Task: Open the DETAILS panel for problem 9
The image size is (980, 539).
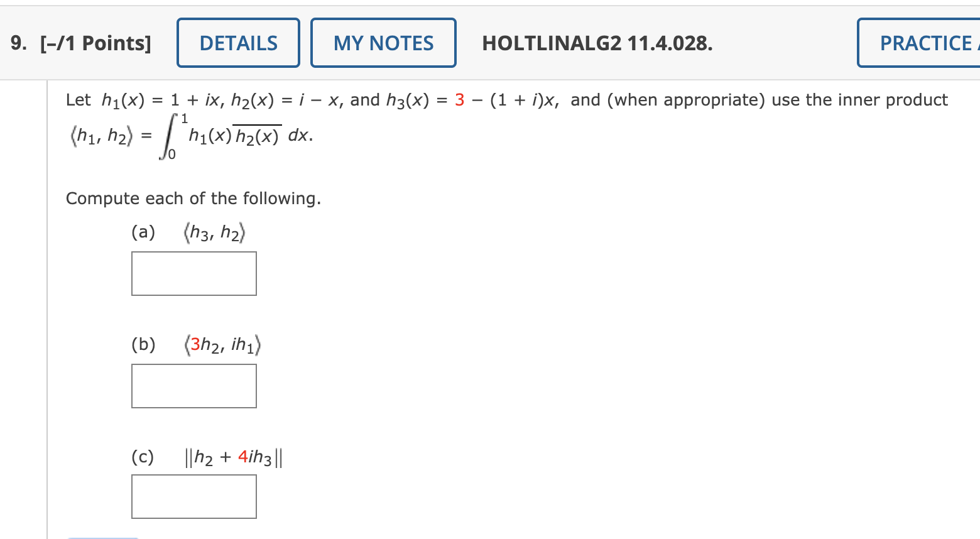Action: click(237, 42)
